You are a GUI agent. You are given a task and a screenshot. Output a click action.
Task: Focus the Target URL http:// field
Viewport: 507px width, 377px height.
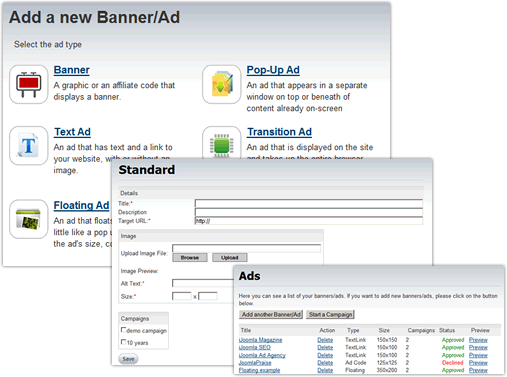point(309,221)
